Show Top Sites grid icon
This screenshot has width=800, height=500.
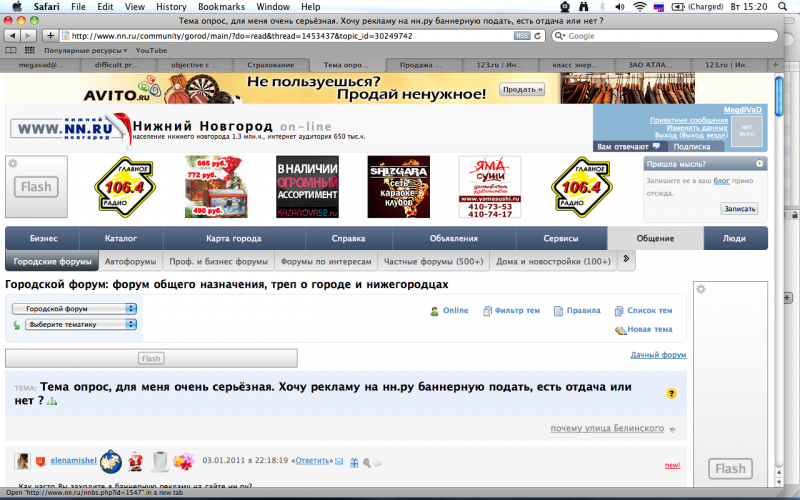pyautogui.click(x=30, y=51)
